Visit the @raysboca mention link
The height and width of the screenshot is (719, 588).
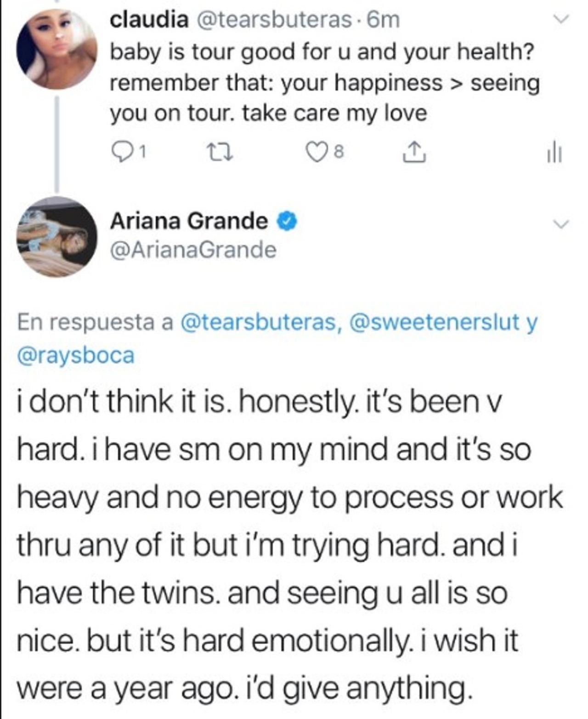[76, 355]
